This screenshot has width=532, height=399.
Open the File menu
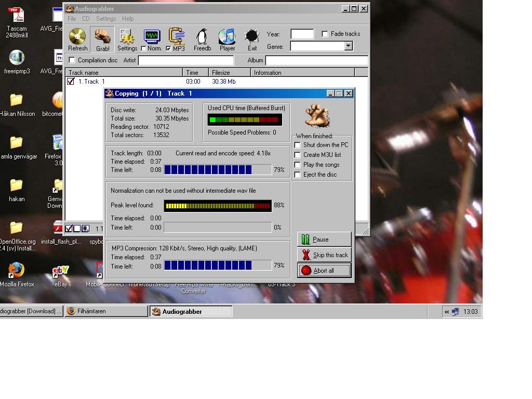click(x=72, y=19)
